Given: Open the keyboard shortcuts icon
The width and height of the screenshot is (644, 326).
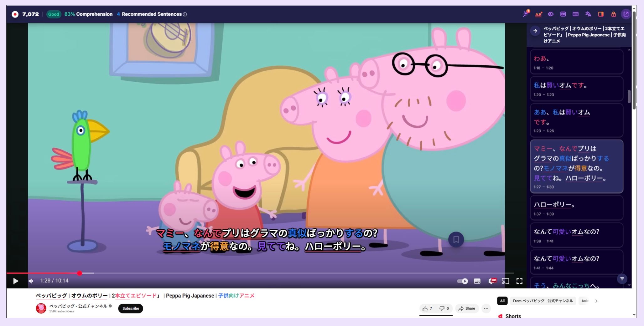Looking at the screenshot, I should [x=576, y=14].
